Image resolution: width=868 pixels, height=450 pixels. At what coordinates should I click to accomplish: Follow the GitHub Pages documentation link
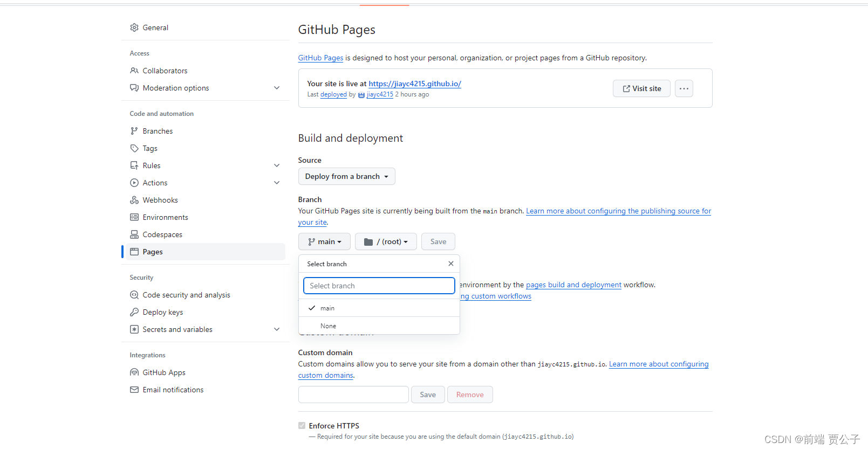pyautogui.click(x=320, y=58)
